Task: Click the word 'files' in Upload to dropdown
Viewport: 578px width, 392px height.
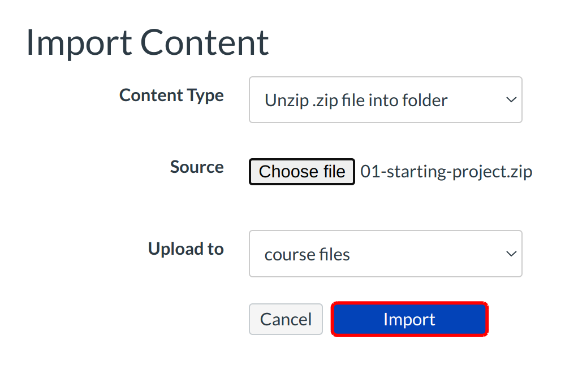Action: [x=334, y=255]
